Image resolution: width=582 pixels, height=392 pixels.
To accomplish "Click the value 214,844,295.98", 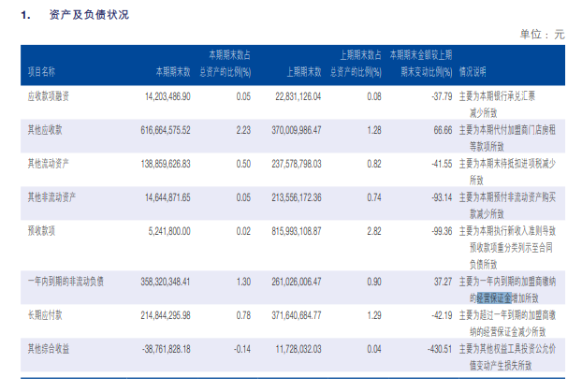I will (166, 315).
